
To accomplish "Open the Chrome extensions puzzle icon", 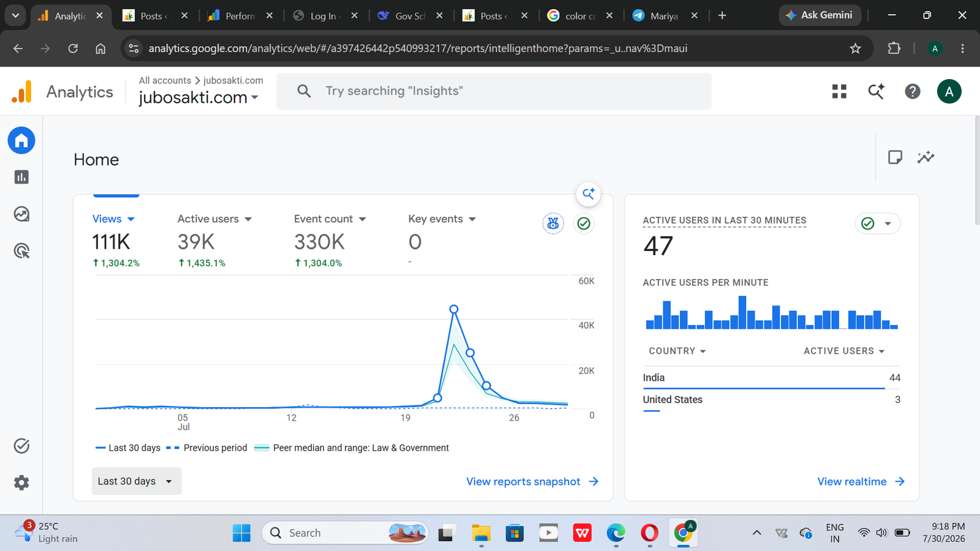I will coord(894,48).
